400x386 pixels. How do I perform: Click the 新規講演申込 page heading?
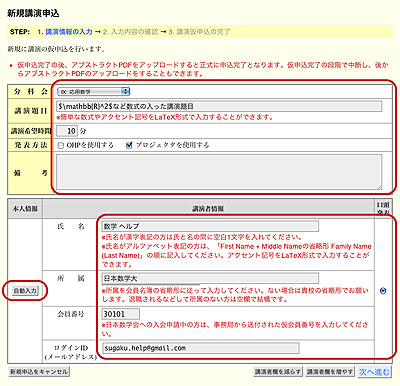[33, 13]
